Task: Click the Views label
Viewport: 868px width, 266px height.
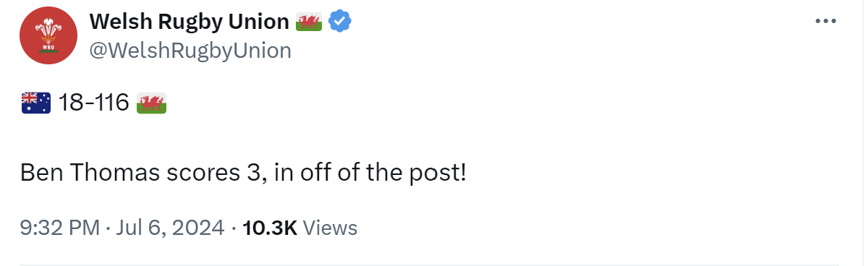Action: pos(330,228)
